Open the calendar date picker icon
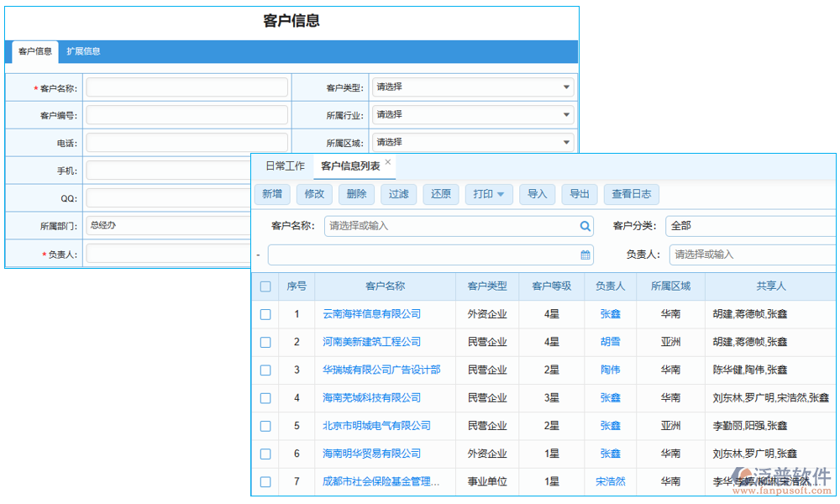 click(x=585, y=255)
